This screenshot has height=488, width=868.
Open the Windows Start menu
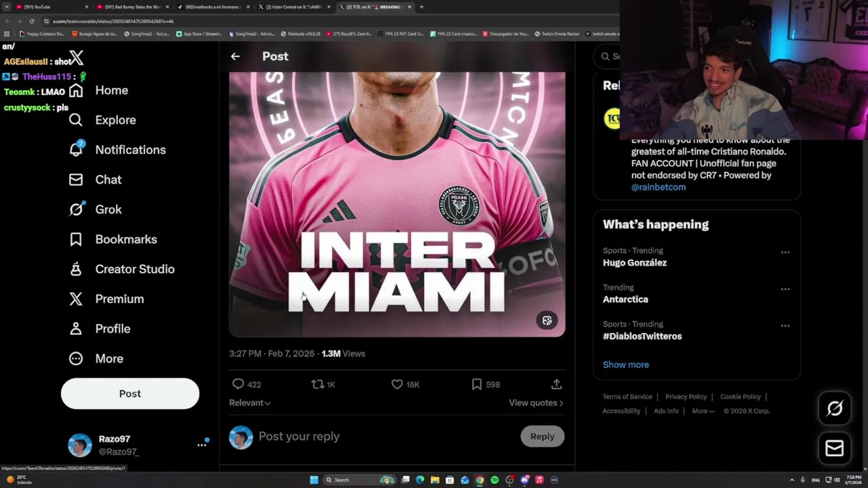(x=314, y=480)
